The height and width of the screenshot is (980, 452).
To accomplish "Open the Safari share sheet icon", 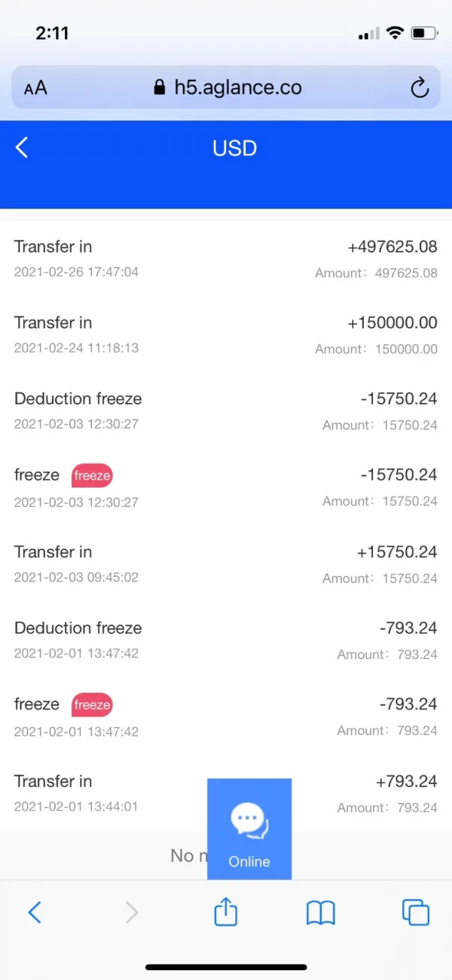I will (226, 913).
